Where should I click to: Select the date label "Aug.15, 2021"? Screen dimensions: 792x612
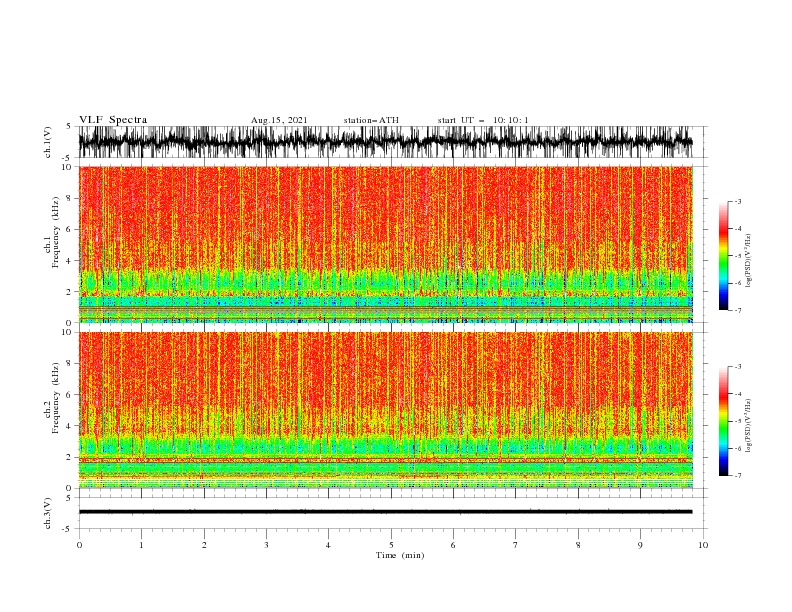tap(279, 120)
